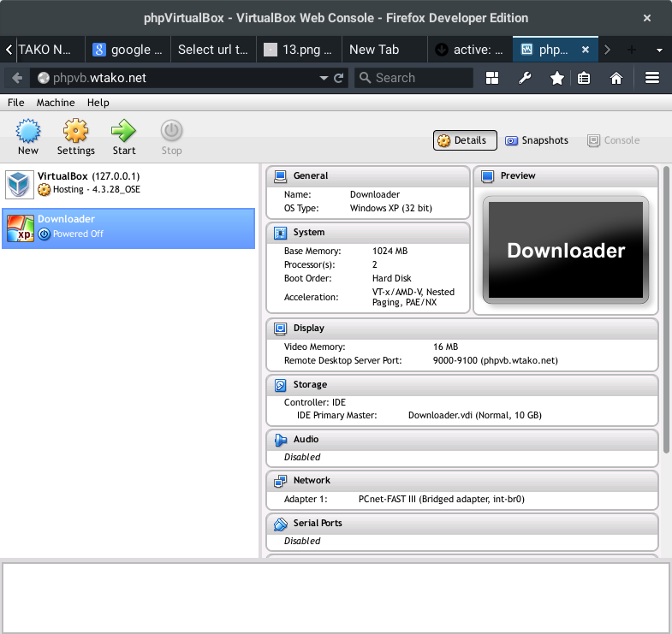672x634 pixels.
Task: Click the Downloader.vdi disk entry
Action: pos(475,416)
